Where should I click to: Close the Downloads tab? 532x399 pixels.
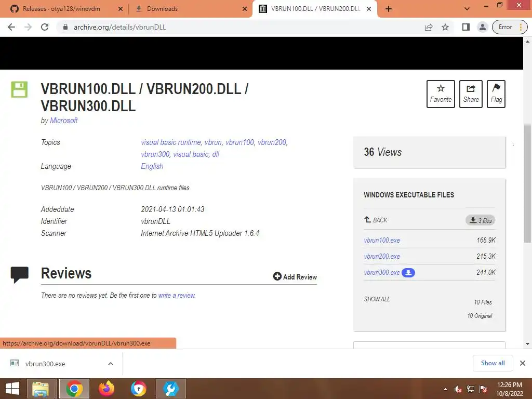(x=245, y=9)
